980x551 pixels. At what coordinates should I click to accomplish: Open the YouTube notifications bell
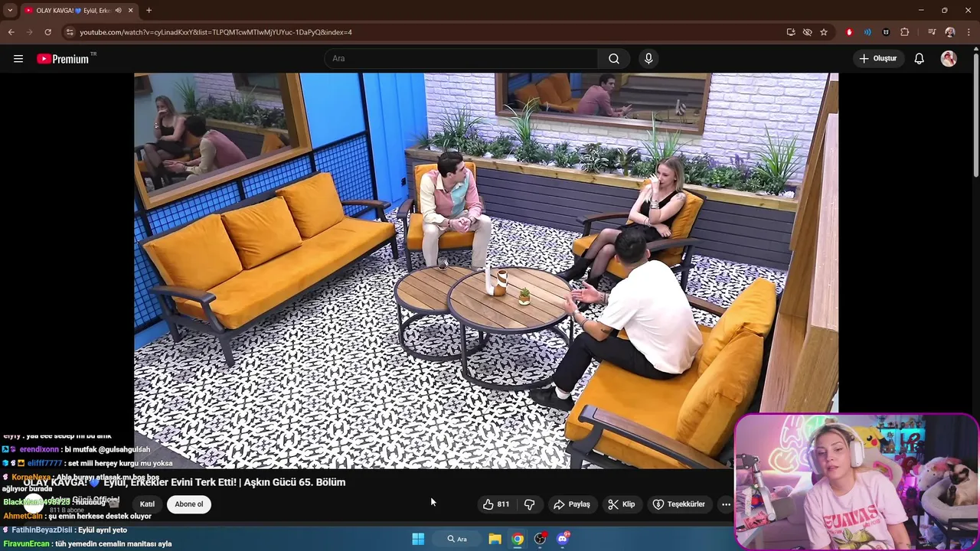coord(919,58)
